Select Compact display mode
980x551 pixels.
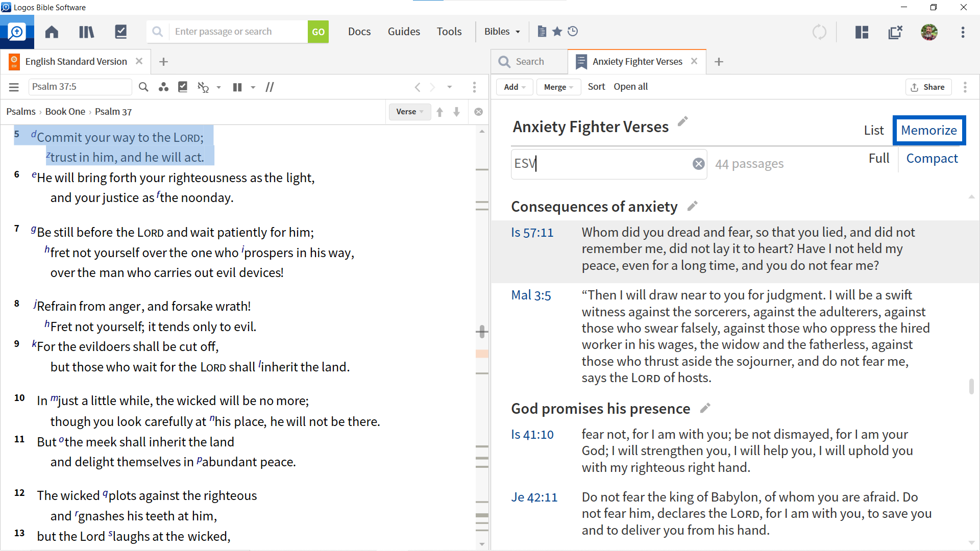click(x=932, y=159)
